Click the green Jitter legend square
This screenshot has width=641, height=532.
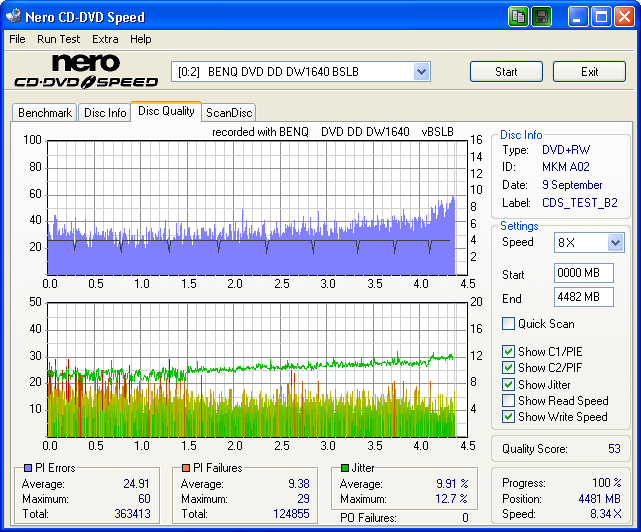click(x=345, y=468)
